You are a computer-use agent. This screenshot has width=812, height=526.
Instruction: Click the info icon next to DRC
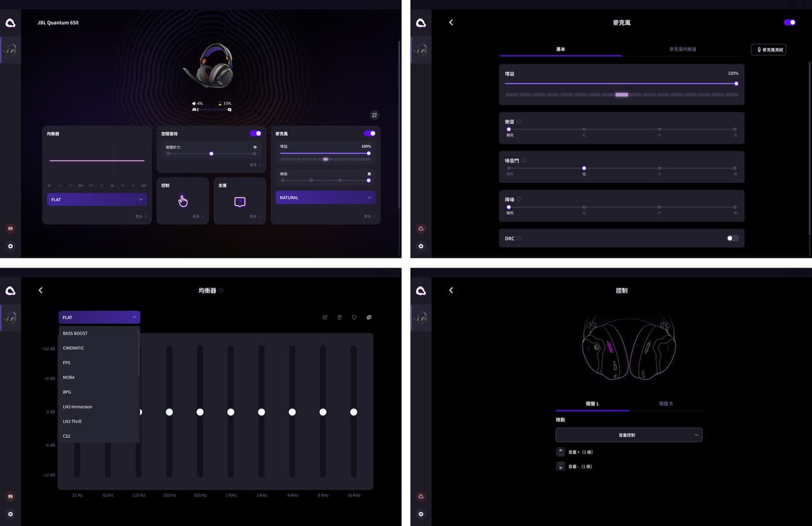519,238
